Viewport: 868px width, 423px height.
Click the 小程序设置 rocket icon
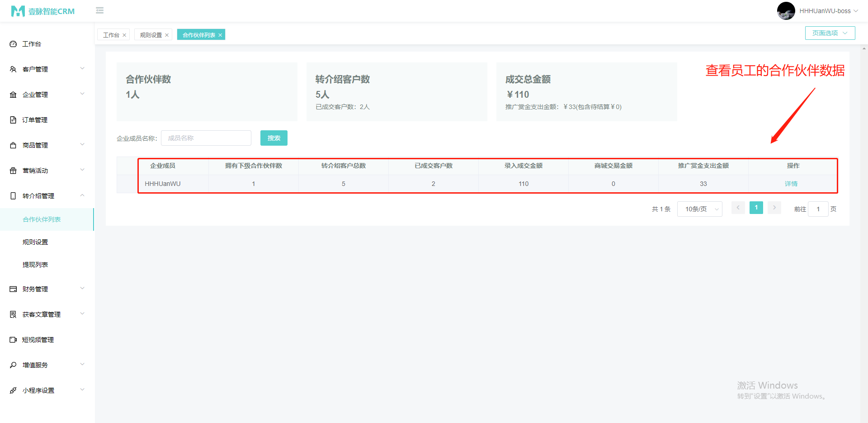pos(13,390)
